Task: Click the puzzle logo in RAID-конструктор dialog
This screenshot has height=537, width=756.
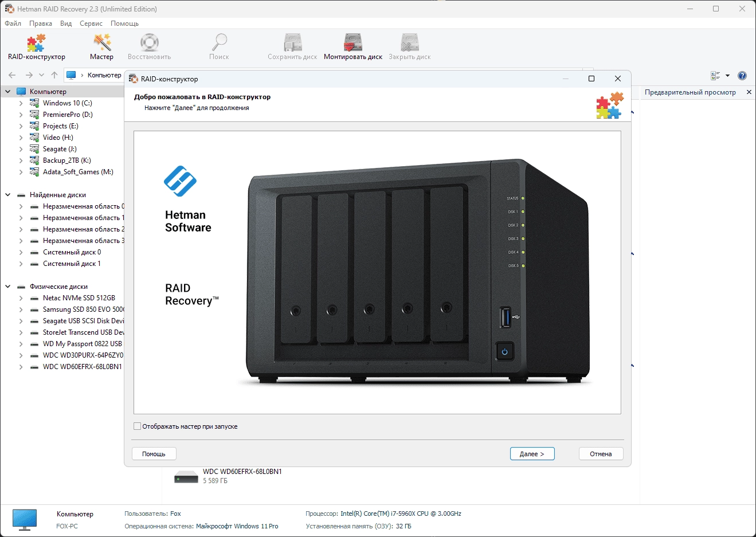Action: (610, 105)
